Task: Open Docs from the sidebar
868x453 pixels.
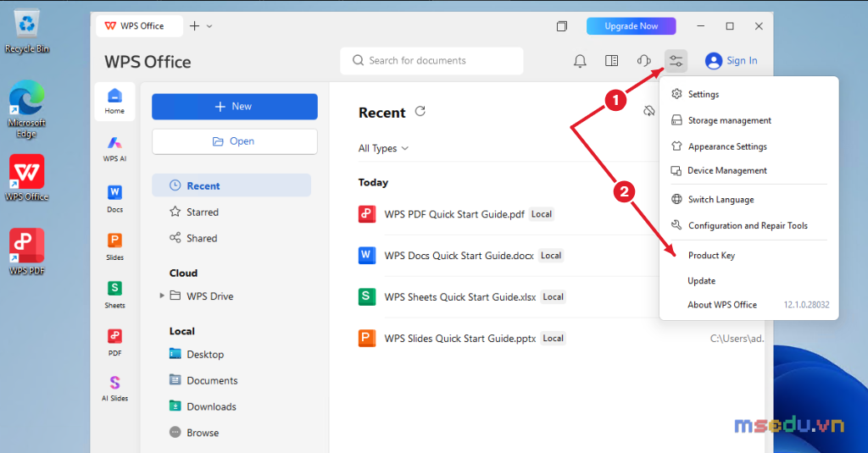Action: click(x=114, y=199)
